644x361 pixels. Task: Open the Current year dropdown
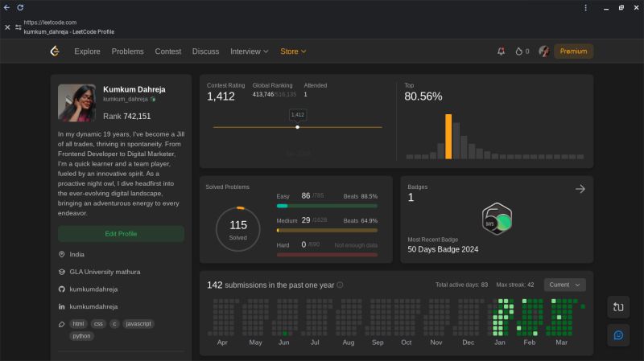[564, 285]
